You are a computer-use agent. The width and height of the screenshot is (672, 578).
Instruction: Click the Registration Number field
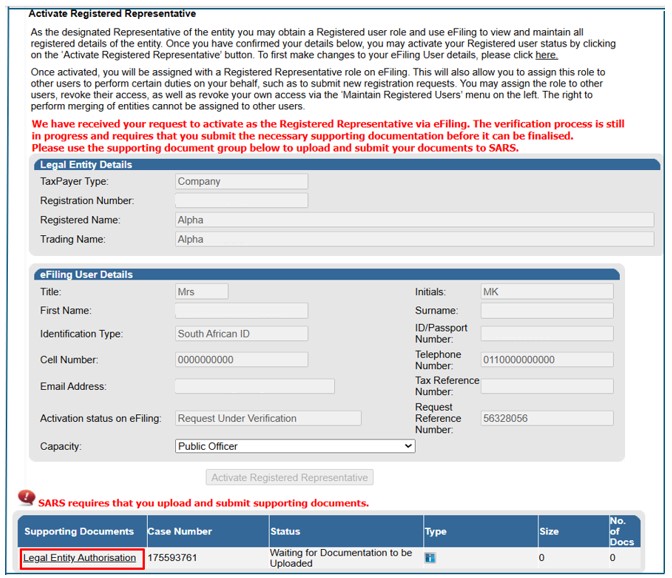pos(241,201)
